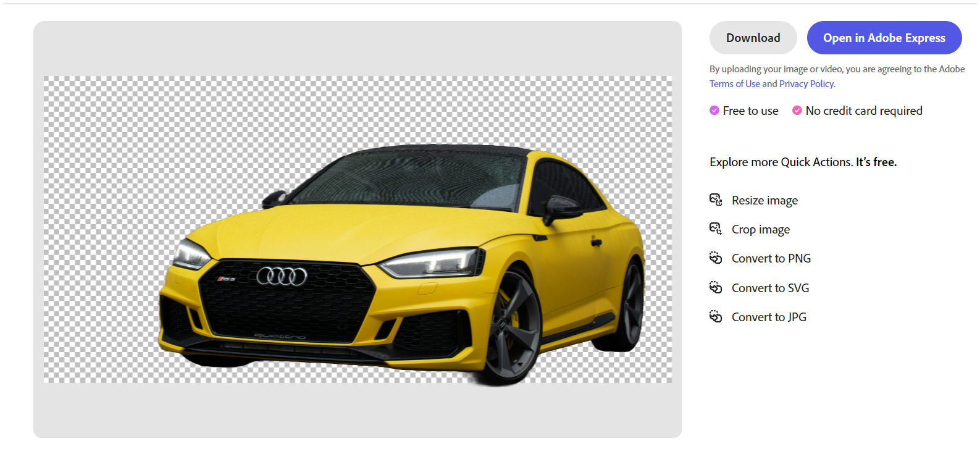Screen dimensions: 980x454
Task: Click the Download button
Action: 753,38
